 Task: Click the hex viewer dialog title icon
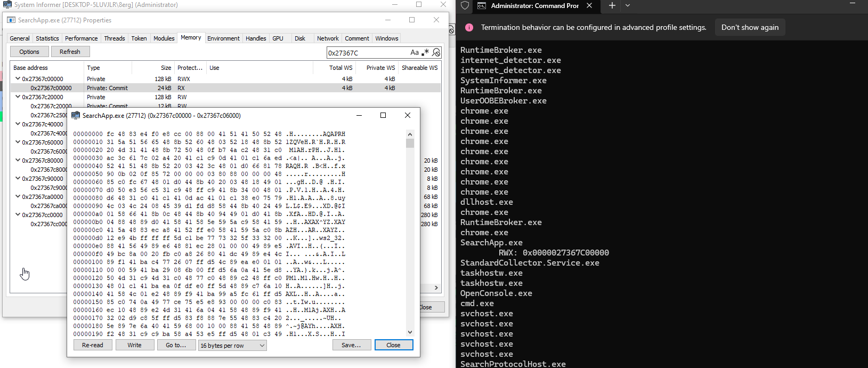76,115
